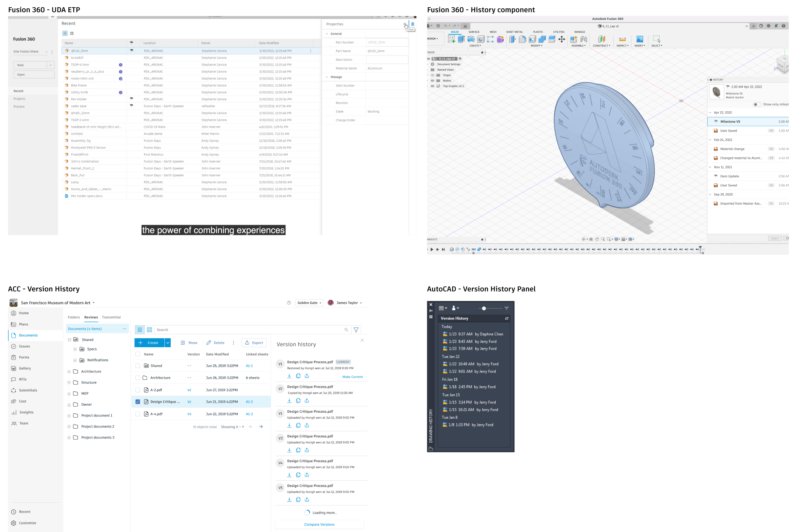
Task: Refresh the AutoCAD Version History panel
Action: 506,318
